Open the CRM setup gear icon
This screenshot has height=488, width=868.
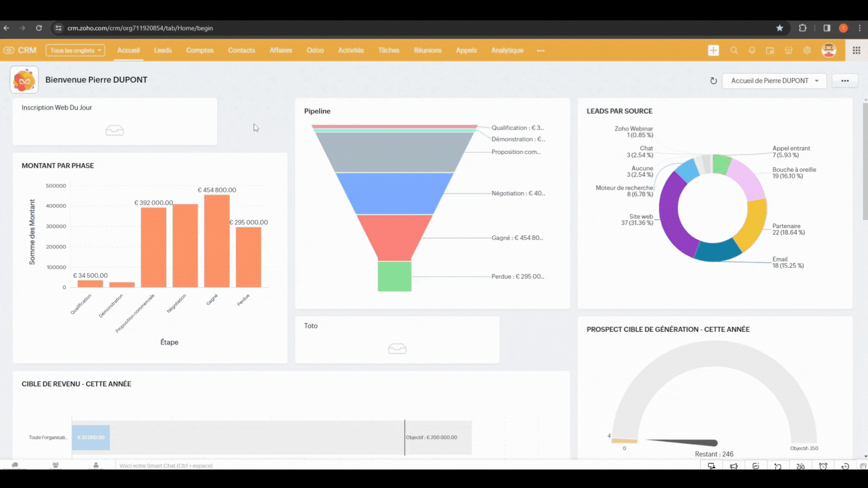807,50
